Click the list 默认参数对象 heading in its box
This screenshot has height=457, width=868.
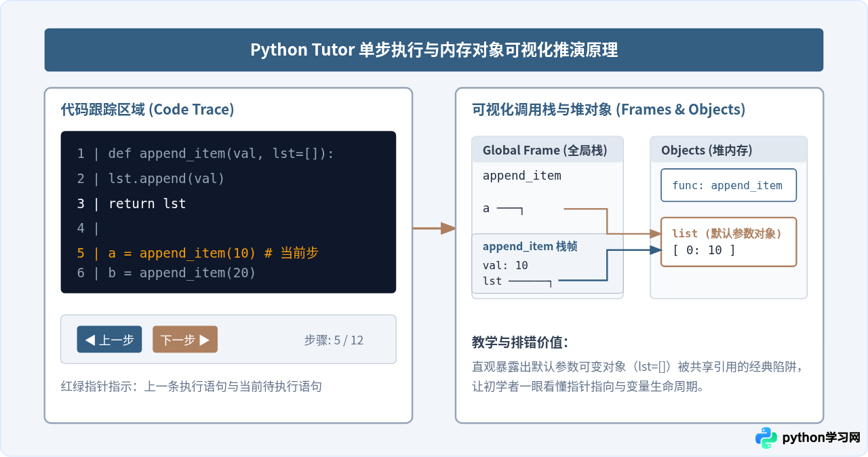click(x=727, y=233)
